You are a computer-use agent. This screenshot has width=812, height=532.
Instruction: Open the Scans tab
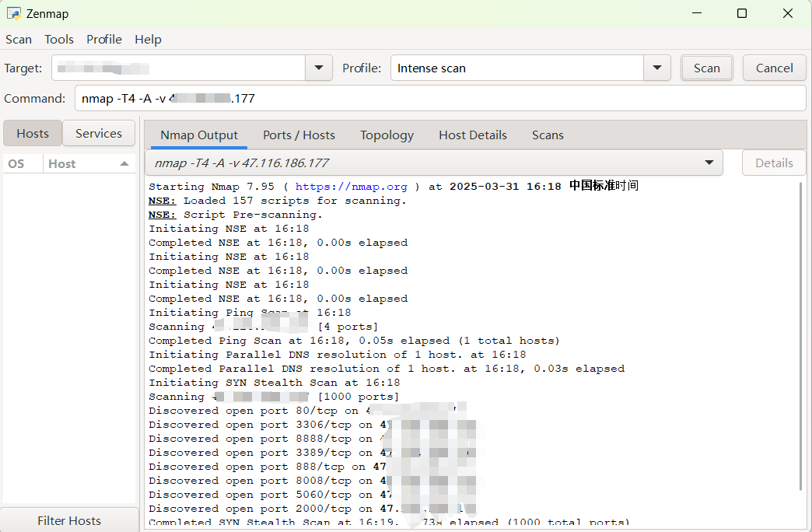tap(548, 135)
